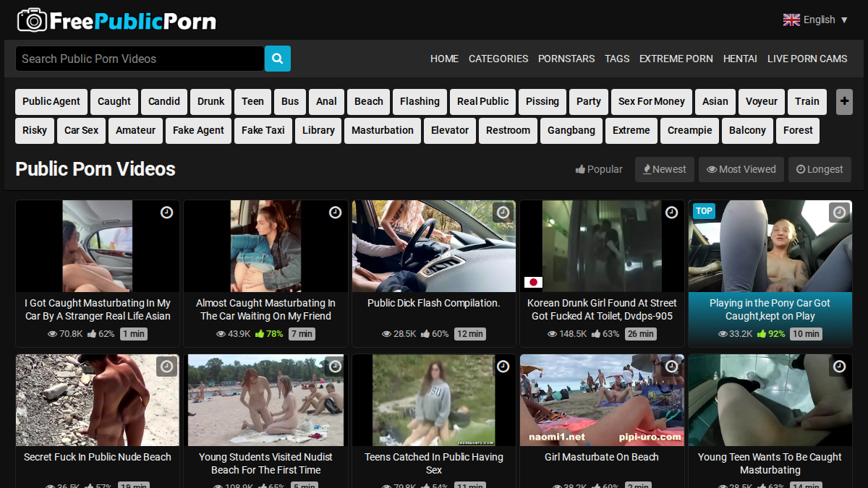Select the Fake Taxi tag
The image size is (868, 488).
[x=263, y=131]
